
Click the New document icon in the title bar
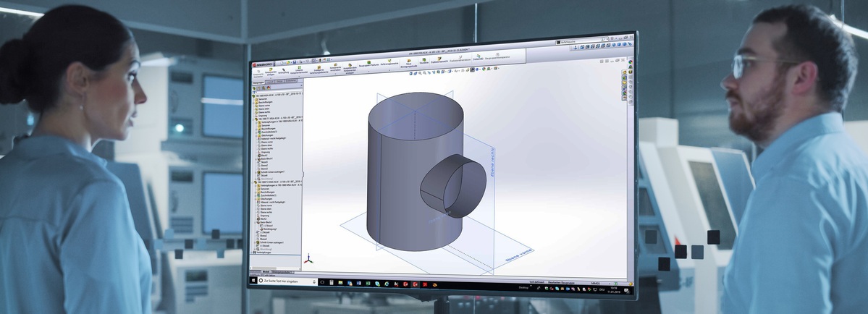[x=282, y=62]
